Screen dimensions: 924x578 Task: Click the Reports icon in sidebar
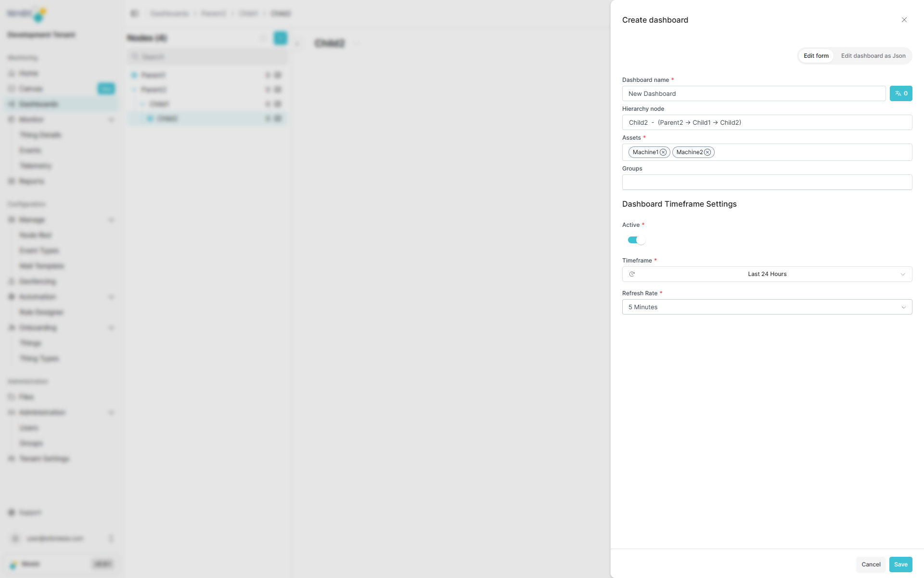tap(12, 181)
